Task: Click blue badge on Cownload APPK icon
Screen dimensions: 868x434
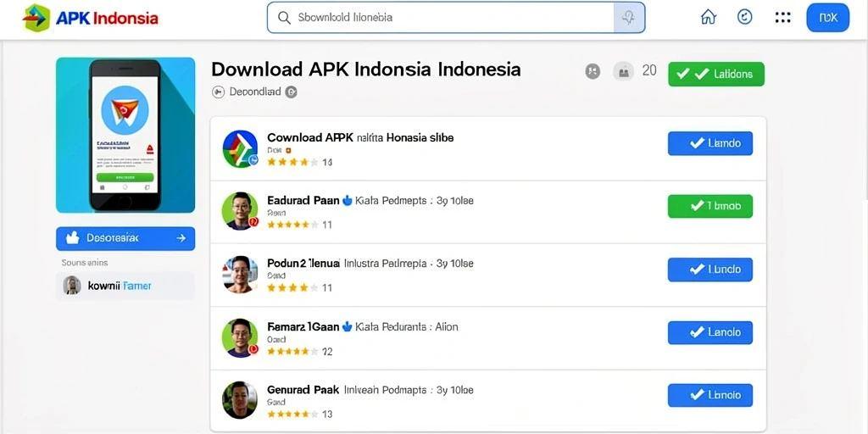Action: click(x=253, y=160)
